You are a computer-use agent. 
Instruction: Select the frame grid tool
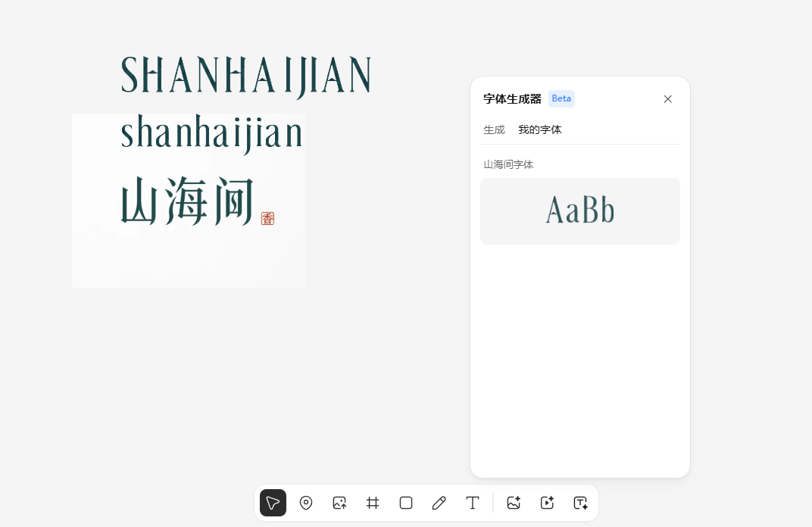(373, 503)
